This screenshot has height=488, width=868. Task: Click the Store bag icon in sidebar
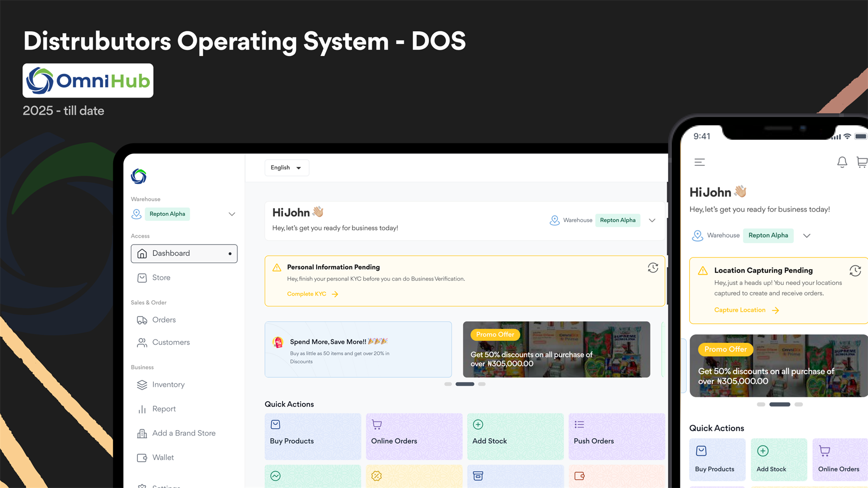coord(142,278)
